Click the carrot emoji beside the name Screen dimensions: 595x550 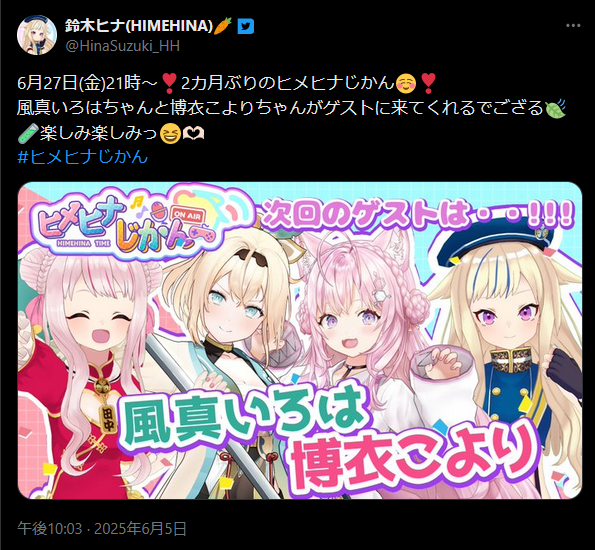click(223, 26)
